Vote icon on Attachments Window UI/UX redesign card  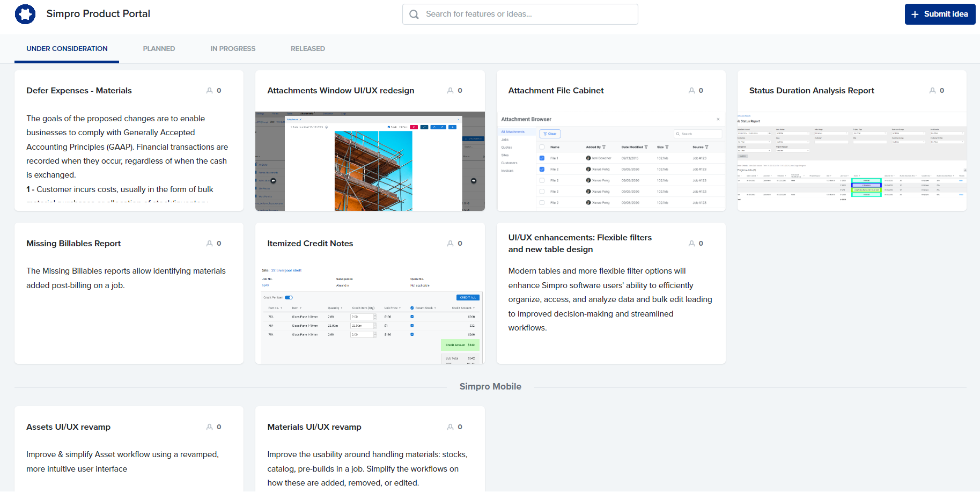[451, 91]
